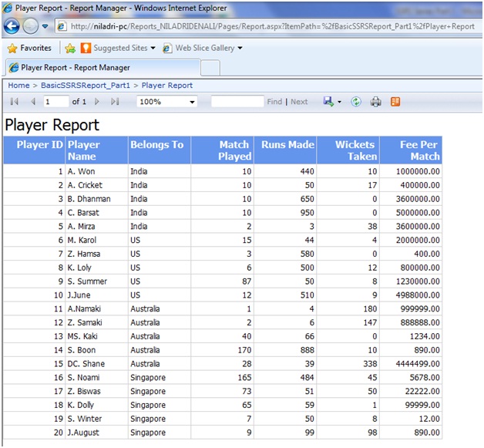Click player name M. Karol
The height and width of the screenshot is (448, 484).
82,241
